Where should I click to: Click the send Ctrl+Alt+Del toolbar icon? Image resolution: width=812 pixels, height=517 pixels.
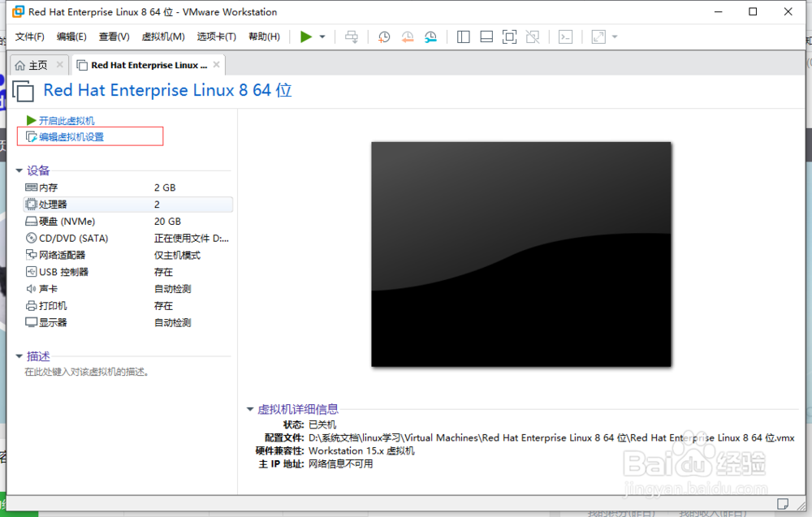pyautogui.click(x=352, y=37)
